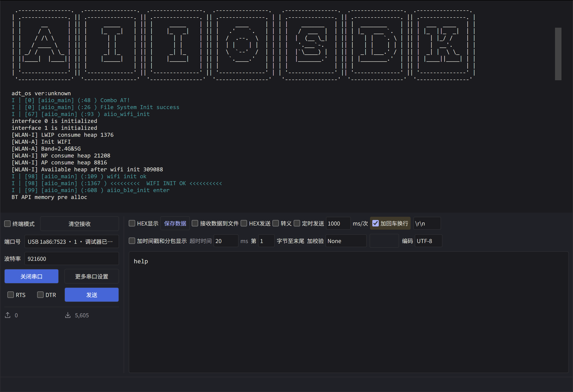Open the 加校验 None dropdown
This screenshot has height=392, width=573.
coord(346,241)
